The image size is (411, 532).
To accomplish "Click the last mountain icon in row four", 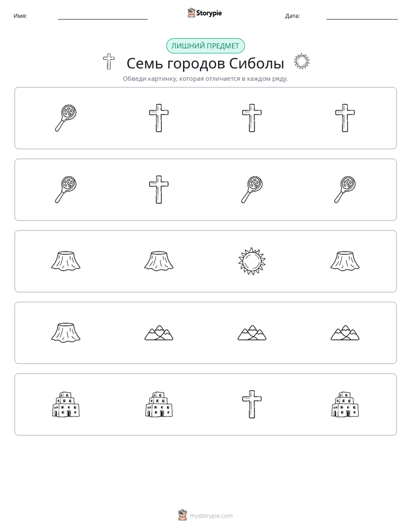I will pos(345,333).
